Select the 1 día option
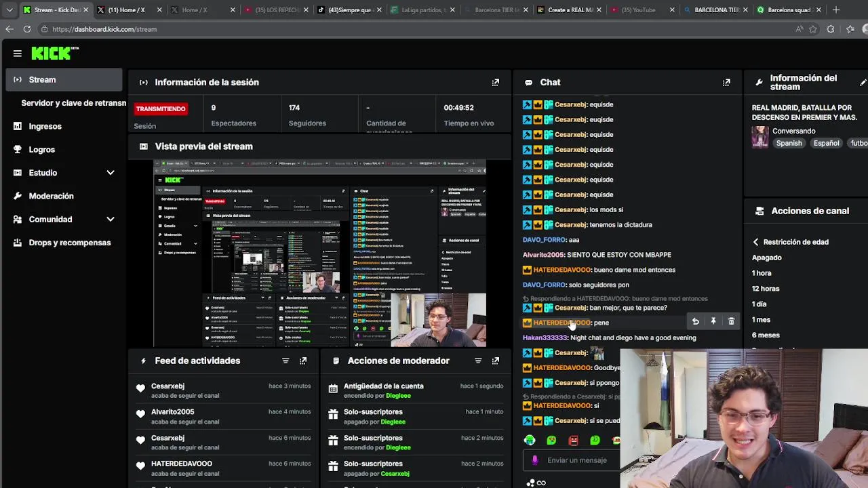This screenshot has height=488, width=868. click(x=759, y=304)
